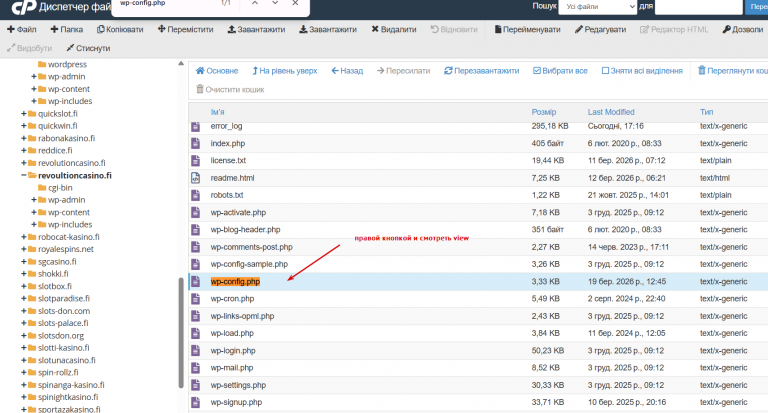Sort files by Last Modified column header
Screen dimensions: 768x413
(611, 112)
